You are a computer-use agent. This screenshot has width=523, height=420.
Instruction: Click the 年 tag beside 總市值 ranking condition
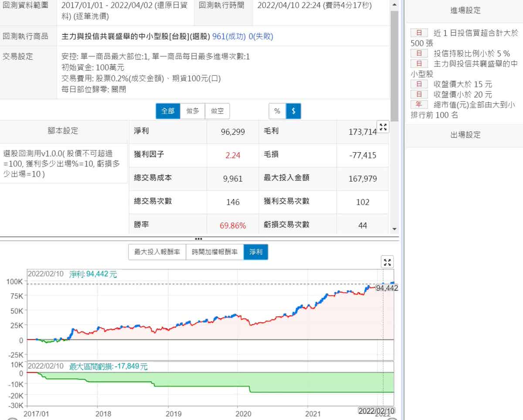(x=419, y=105)
